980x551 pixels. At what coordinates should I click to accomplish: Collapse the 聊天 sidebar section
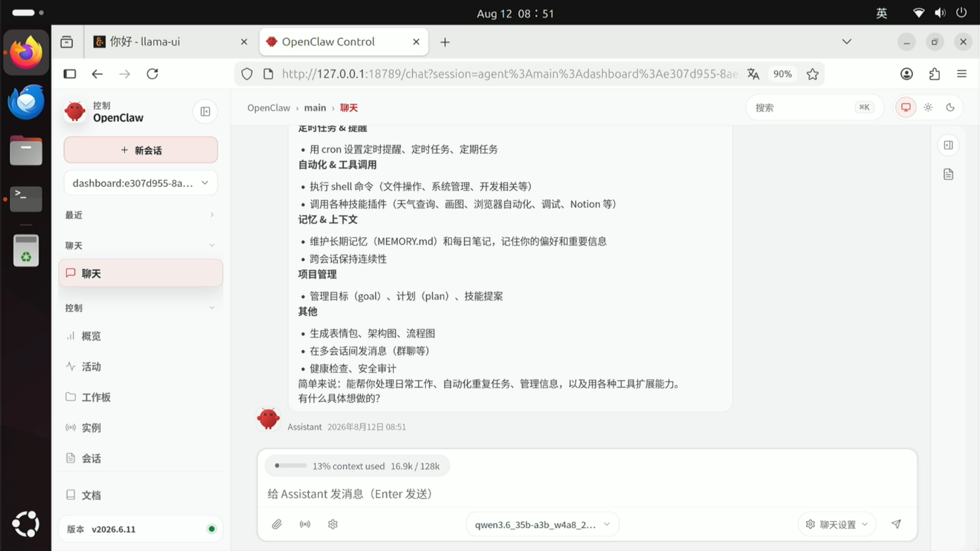tap(141, 245)
